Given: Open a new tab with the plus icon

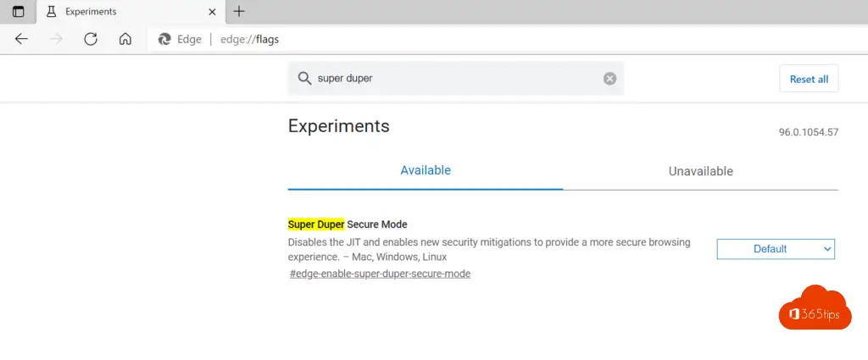Looking at the screenshot, I should [x=239, y=12].
